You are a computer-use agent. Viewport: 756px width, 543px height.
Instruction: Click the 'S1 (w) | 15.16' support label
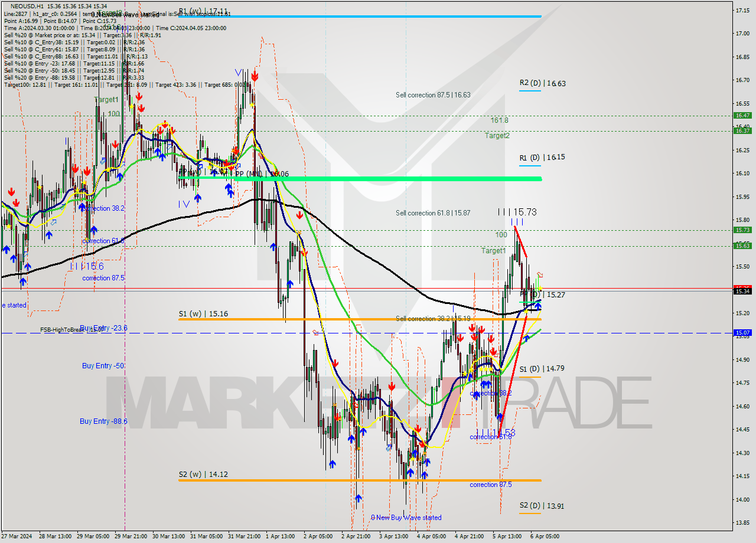(x=204, y=313)
